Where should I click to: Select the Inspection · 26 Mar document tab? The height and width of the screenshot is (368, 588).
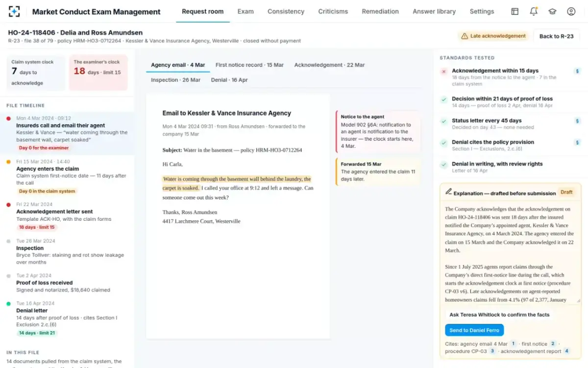175,80
